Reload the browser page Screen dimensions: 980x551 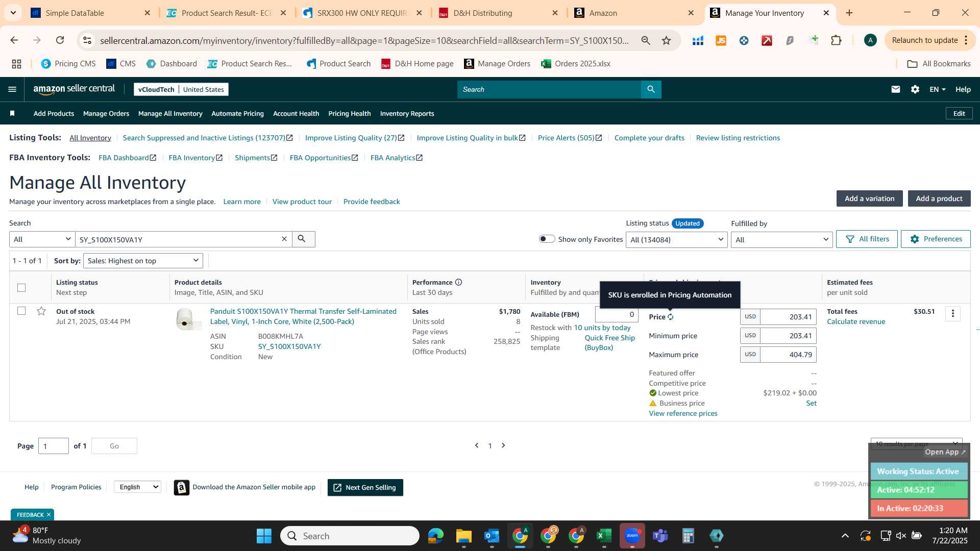(x=60, y=40)
